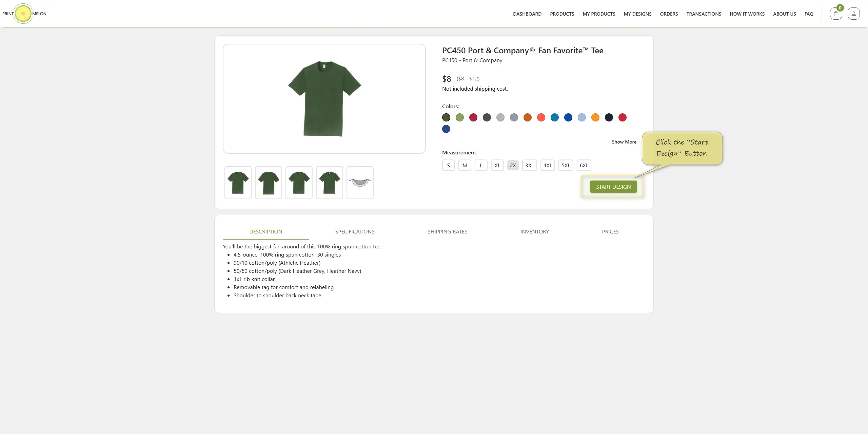Select the medium steel grey color swatch
Image resolution: width=868 pixels, height=434 pixels.
point(514,117)
